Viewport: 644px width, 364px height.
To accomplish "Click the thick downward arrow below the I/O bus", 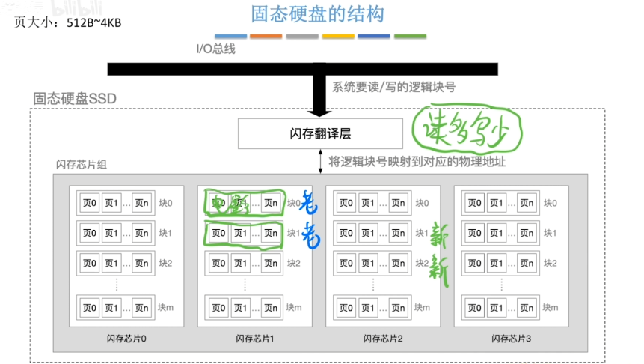I will tap(319, 96).
